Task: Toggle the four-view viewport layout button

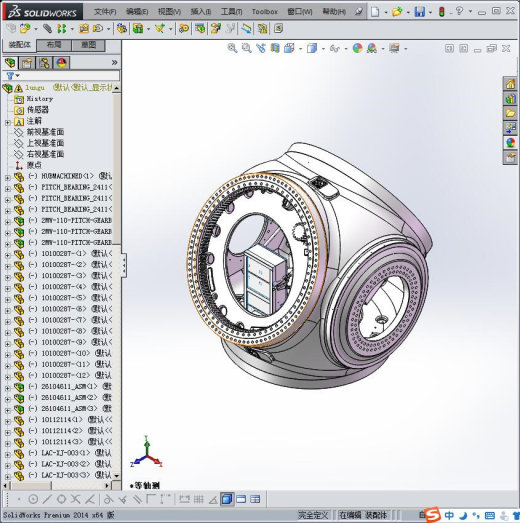Action: pos(255,499)
